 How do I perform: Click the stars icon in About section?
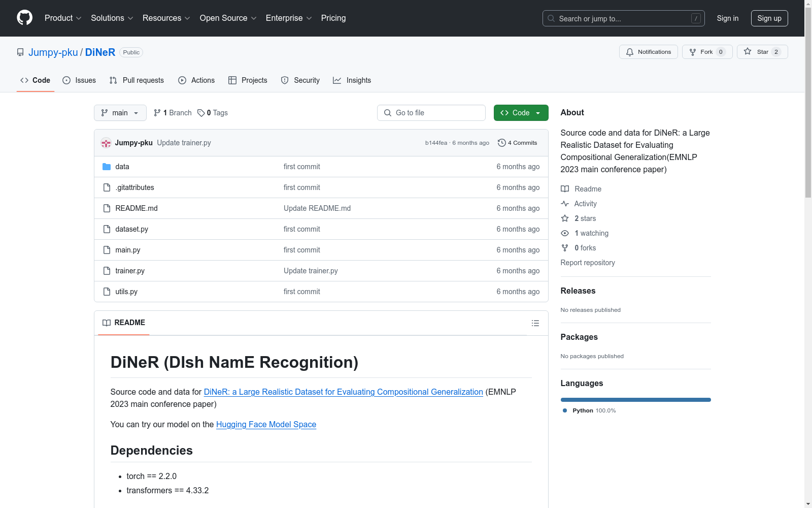click(x=565, y=218)
